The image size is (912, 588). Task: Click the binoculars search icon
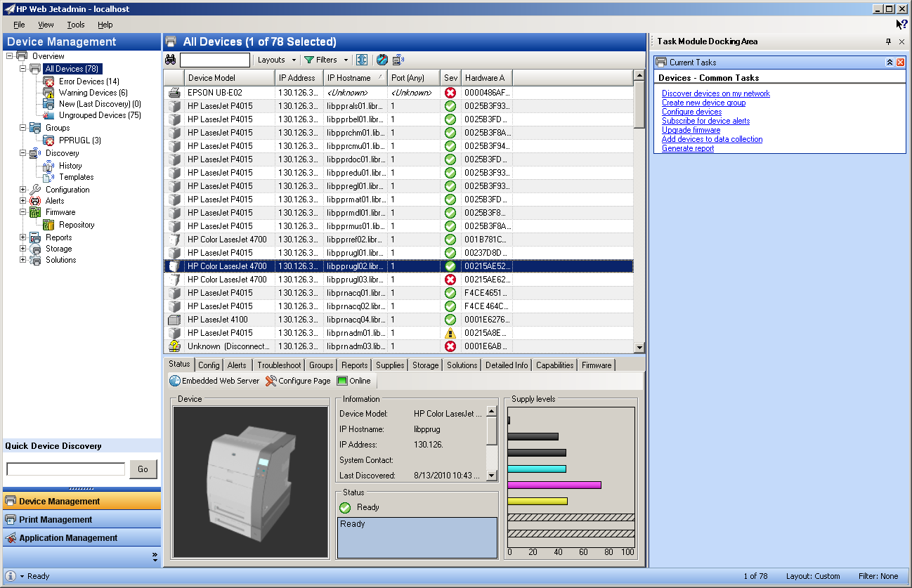point(170,60)
